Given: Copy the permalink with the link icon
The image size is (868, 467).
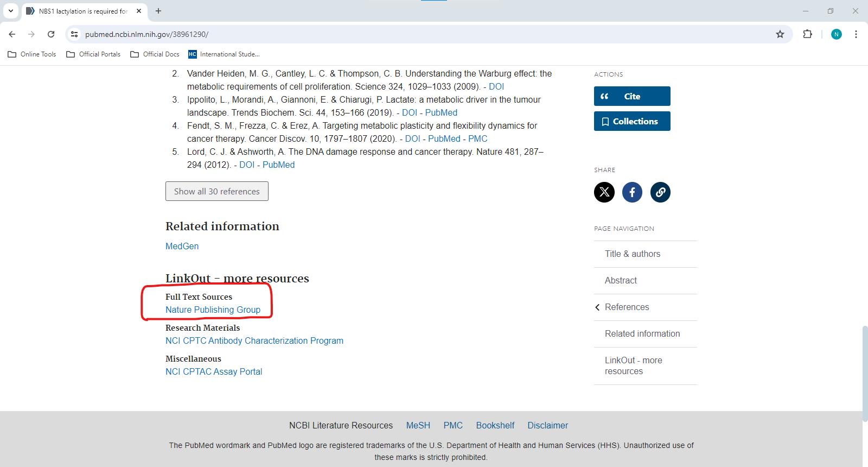Looking at the screenshot, I should [x=660, y=192].
